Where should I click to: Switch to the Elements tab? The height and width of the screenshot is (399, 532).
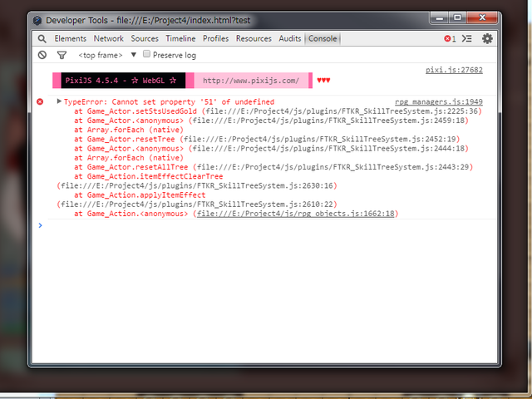(x=70, y=39)
